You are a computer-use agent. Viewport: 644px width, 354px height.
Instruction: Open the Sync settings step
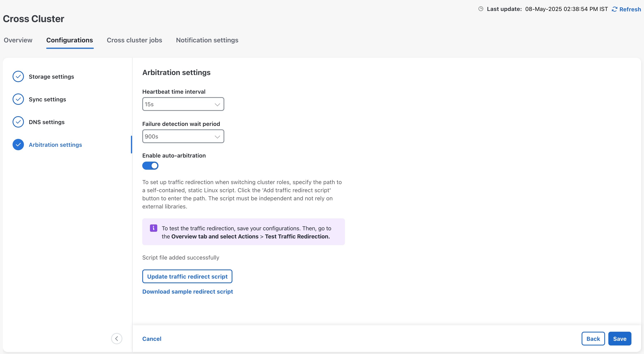(47, 99)
